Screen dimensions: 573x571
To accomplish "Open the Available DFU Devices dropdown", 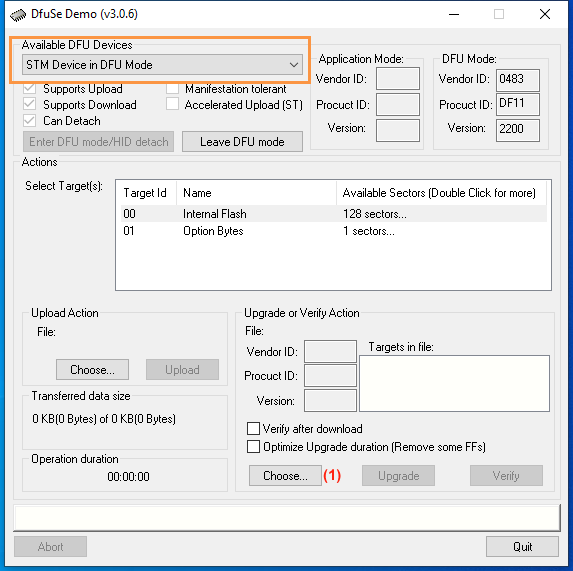I will (162, 65).
